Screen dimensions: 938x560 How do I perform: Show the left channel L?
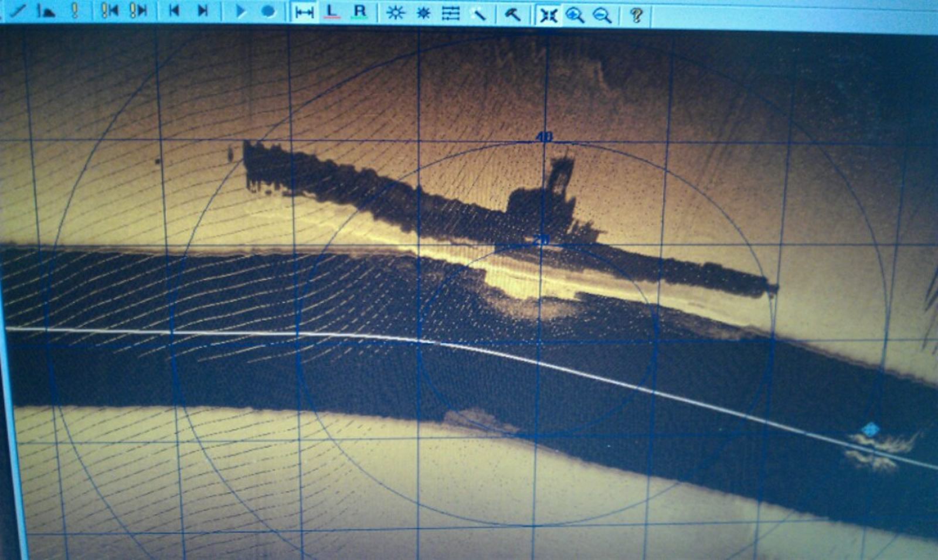pyautogui.click(x=332, y=12)
